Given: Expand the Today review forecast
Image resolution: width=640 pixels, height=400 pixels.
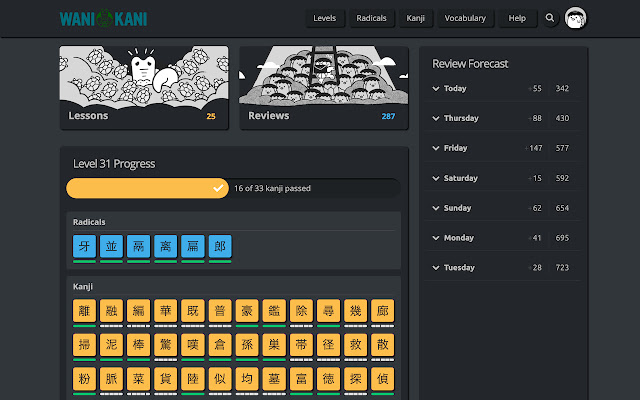Looking at the screenshot, I should coord(436,89).
